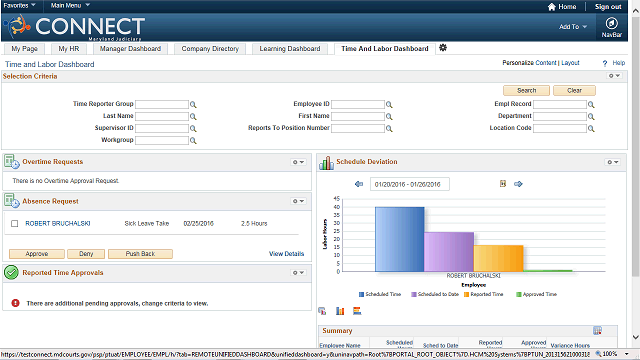This screenshot has width=640, height=360.
Task: Click the Search button
Action: click(x=527, y=90)
